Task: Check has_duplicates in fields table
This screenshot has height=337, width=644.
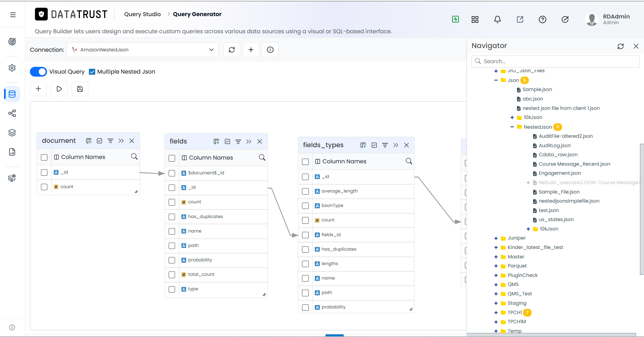Action: pyautogui.click(x=172, y=217)
